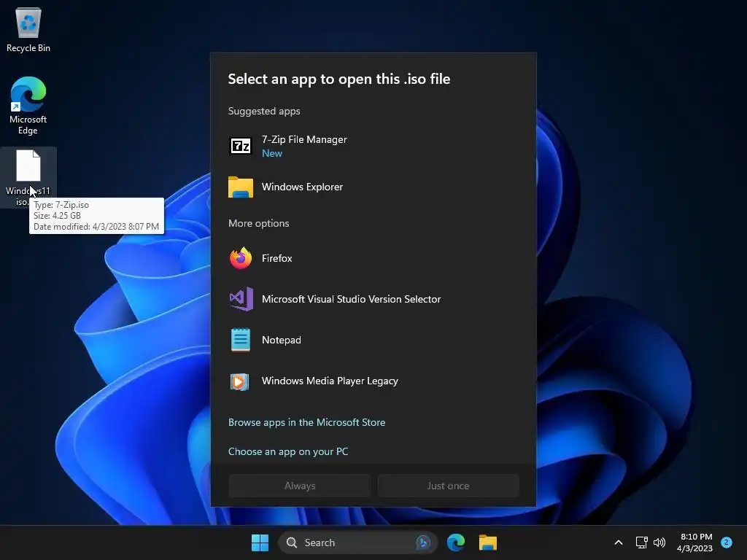This screenshot has width=747, height=560.
Task: Open notification center badge
Action: 727,542
